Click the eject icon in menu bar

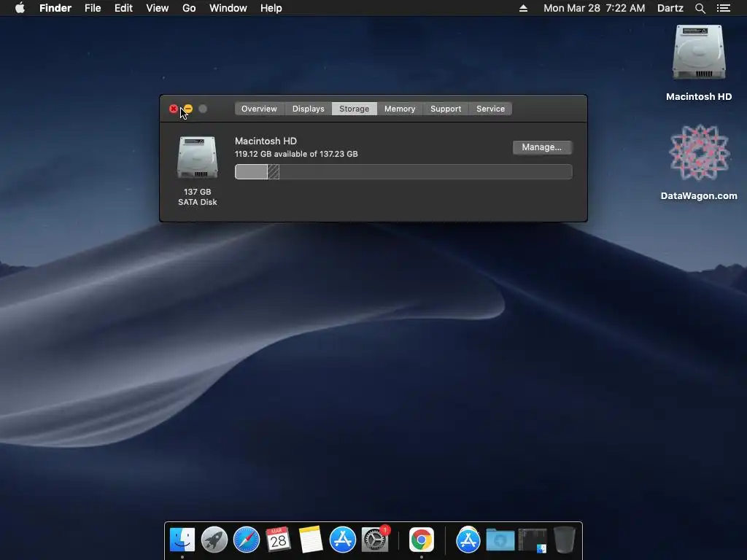[523, 8]
